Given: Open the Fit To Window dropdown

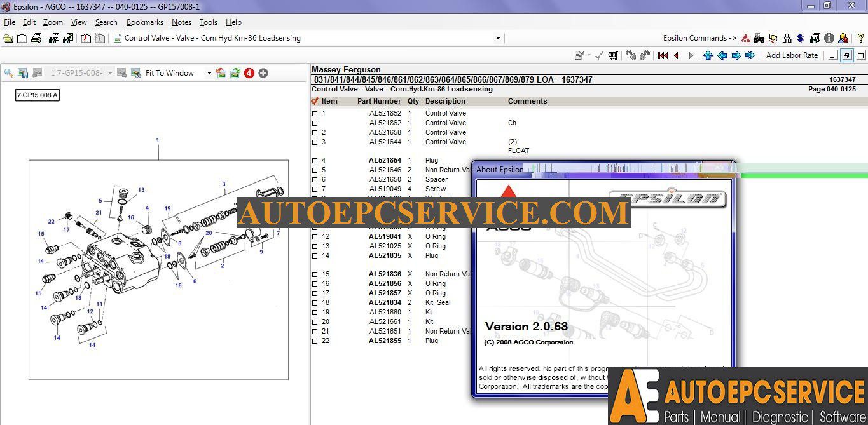Looking at the screenshot, I should 209,72.
